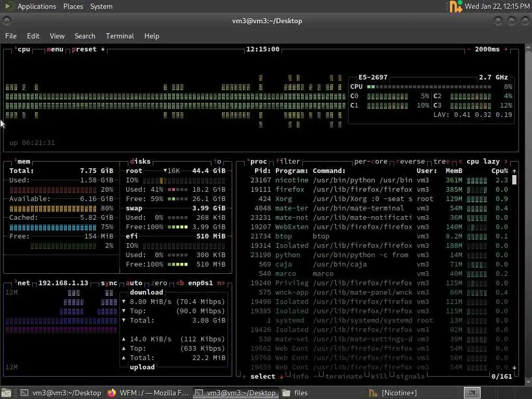Click the terminal vertical scrollbar
The height and width of the screenshot is (399, 532).
528,214
